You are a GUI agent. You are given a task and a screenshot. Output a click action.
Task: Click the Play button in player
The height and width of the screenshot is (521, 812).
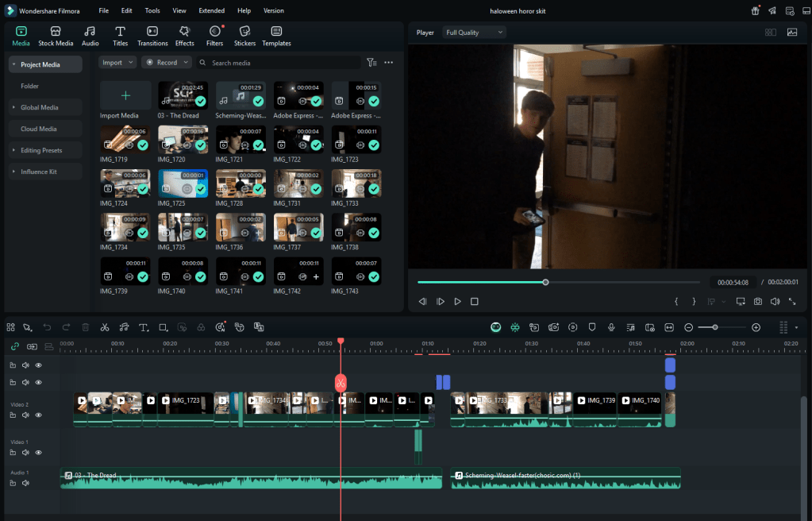pyautogui.click(x=457, y=302)
